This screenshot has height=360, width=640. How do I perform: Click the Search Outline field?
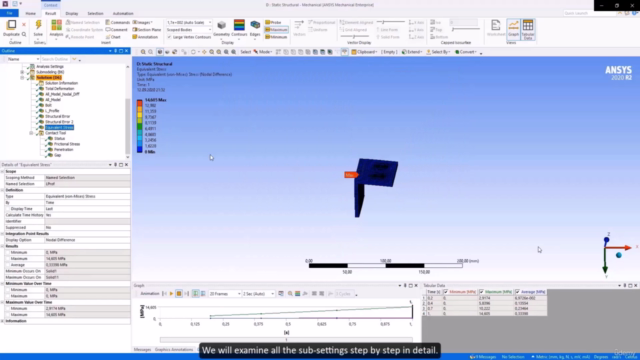[55, 59]
